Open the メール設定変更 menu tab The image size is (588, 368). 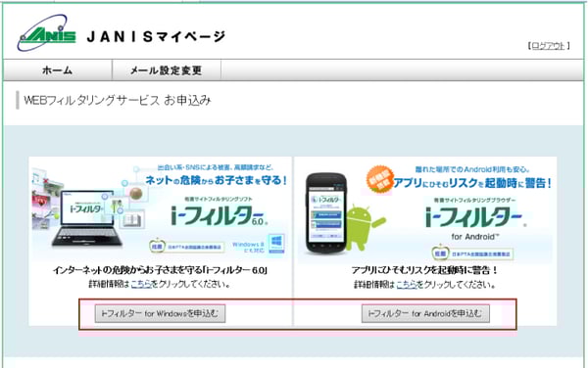pyautogui.click(x=167, y=70)
